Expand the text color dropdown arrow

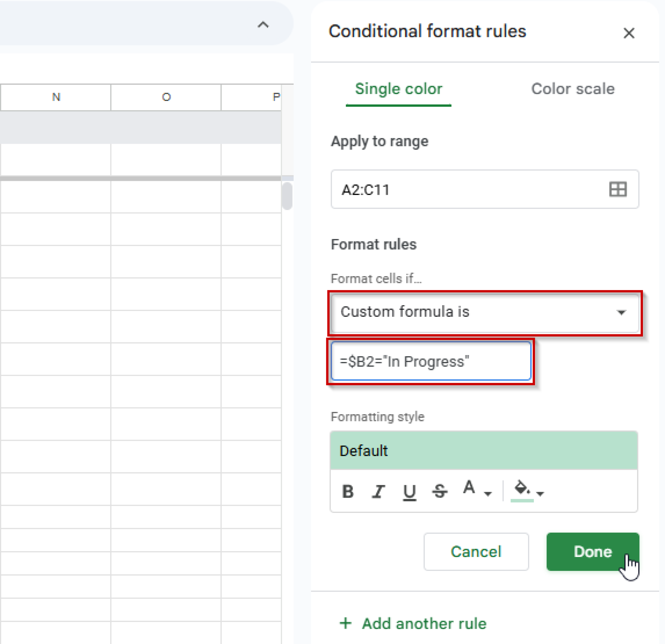[488, 494]
